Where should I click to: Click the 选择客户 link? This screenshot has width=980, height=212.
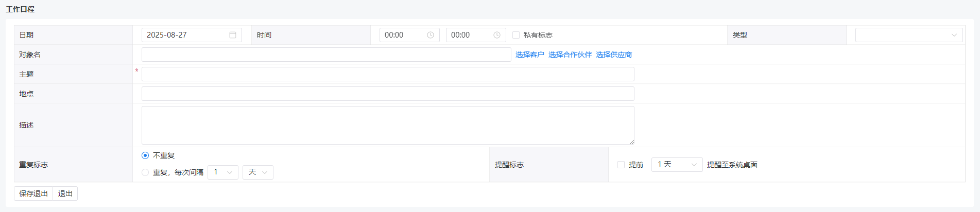529,55
